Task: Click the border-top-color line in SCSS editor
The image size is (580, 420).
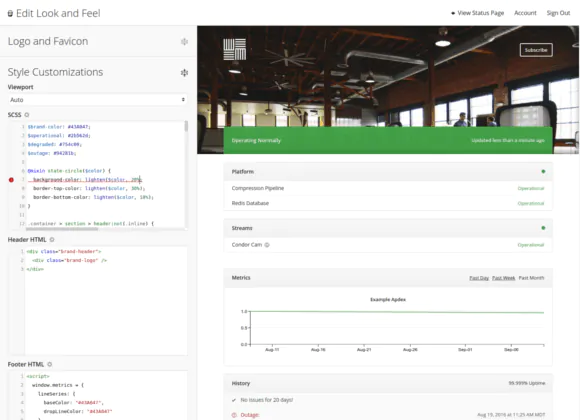Action: (89, 188)
